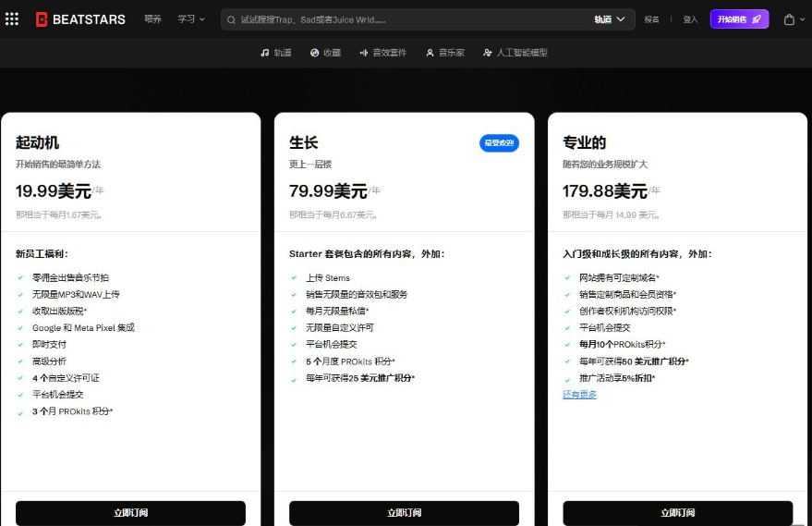
Task: Click the 报名 sign-up link
Action: (651, 19)
